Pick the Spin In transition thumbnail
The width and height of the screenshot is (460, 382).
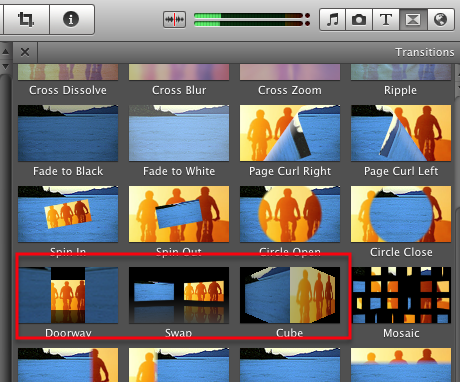pyautogui.click(x=68, y=214)
